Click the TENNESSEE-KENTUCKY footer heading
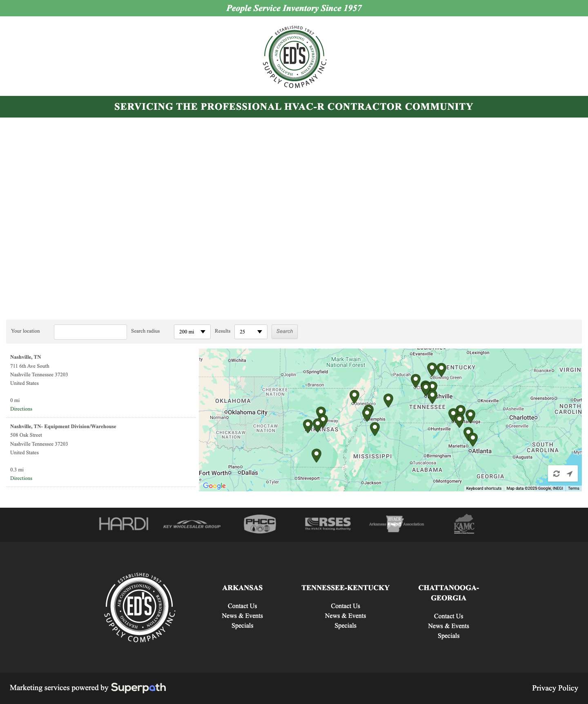Viewport: 588px width, 704px height. coord(345,588)
